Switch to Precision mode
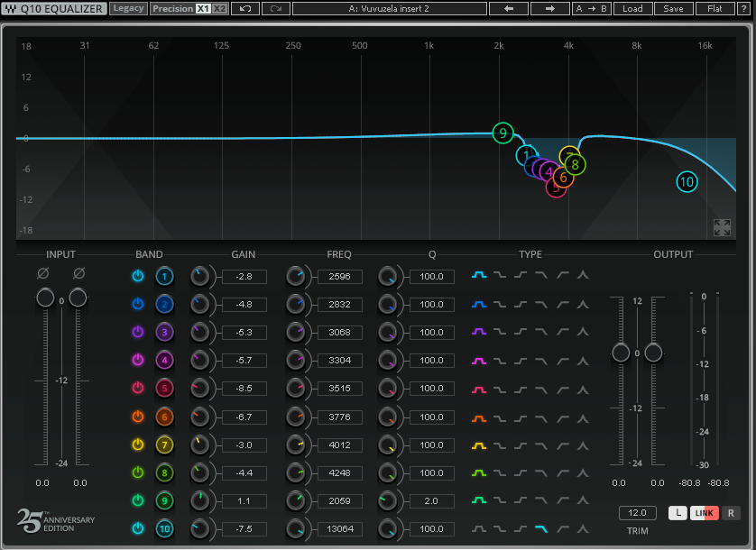 tap(172, 9)
